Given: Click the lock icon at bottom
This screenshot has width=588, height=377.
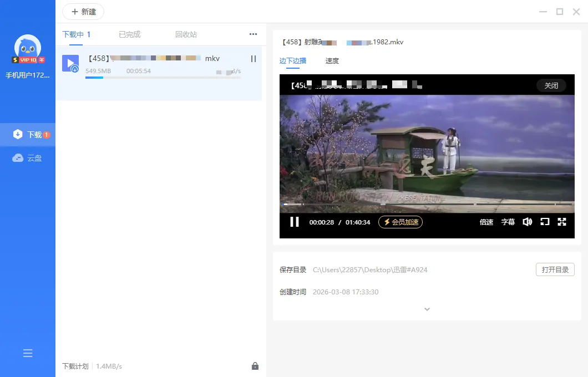Looking at the screenshot, I should (x=255, y=366).
